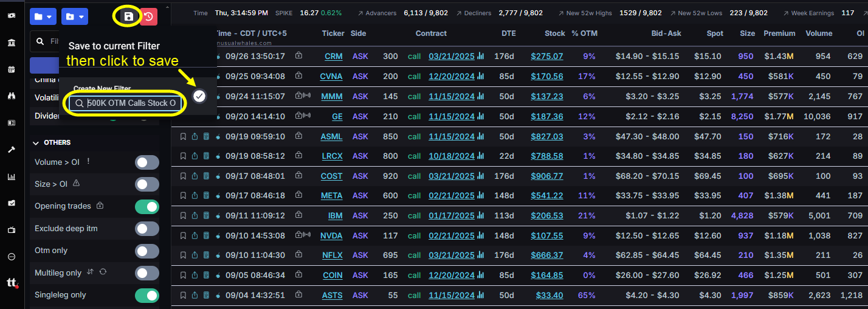Open the chat bubble sidebar icon

[x=12, y=257]
